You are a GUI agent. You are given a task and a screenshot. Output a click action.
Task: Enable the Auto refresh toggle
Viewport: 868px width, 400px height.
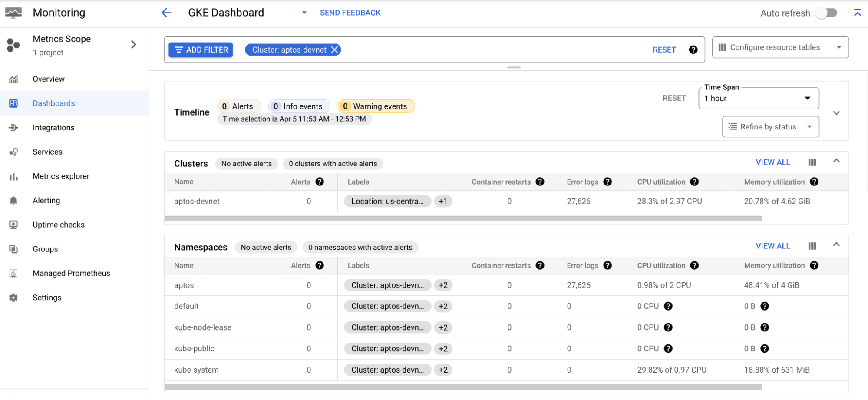point(826,13)
